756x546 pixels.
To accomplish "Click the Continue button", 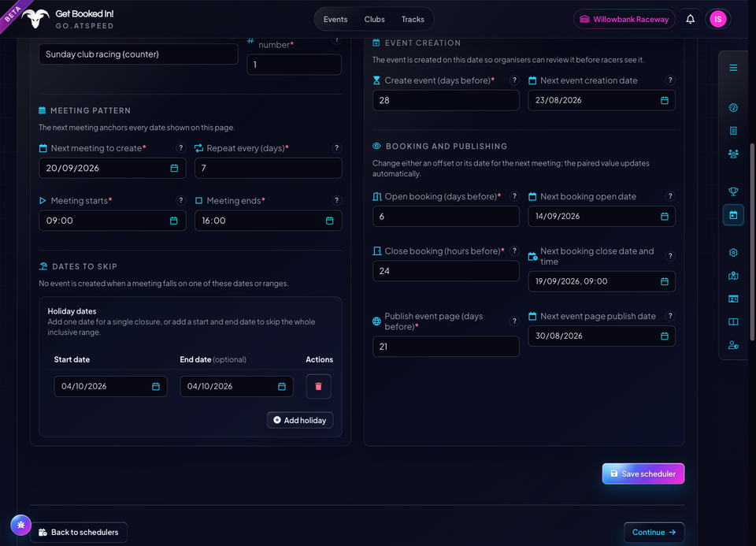I will coord(654,532).
